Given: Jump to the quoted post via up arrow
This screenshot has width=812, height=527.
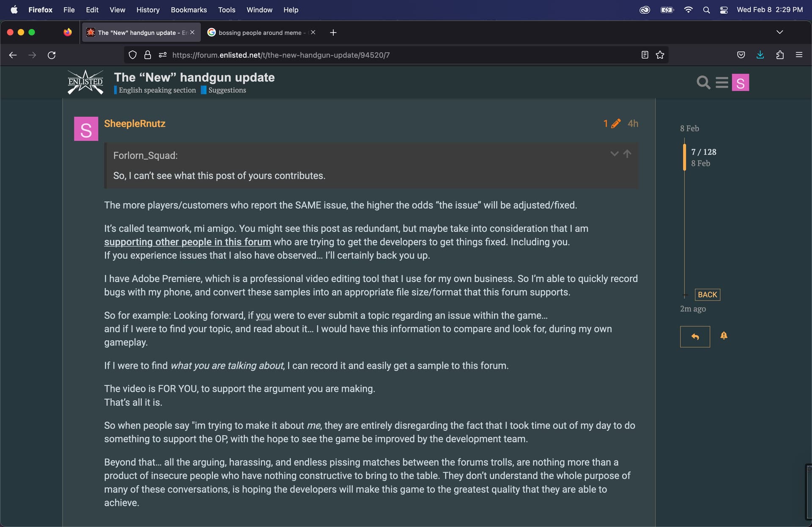Looking at the screenshot, I should click(627, 154).
